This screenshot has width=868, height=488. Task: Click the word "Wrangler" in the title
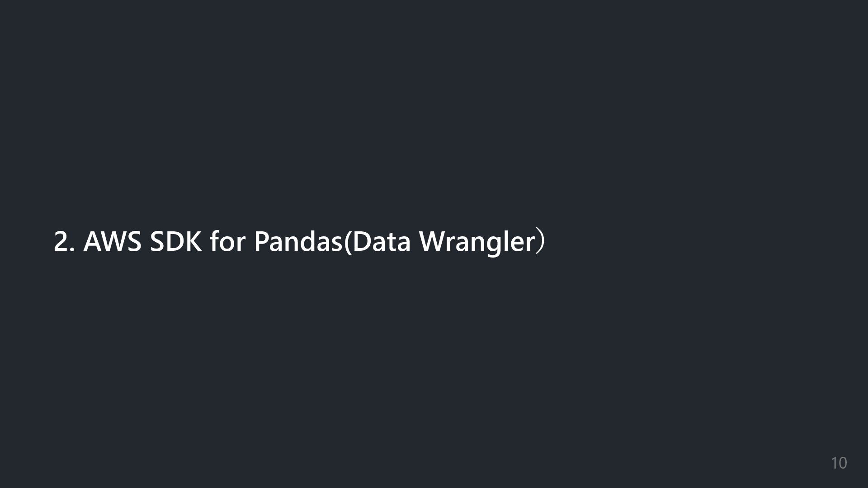[x=477, y=243]
